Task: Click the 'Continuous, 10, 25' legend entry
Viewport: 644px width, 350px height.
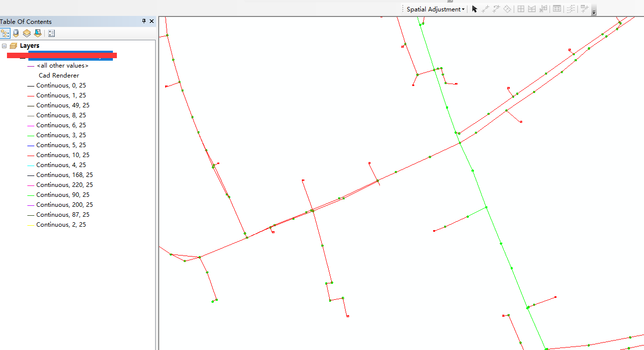Action: tap(63, 155)
